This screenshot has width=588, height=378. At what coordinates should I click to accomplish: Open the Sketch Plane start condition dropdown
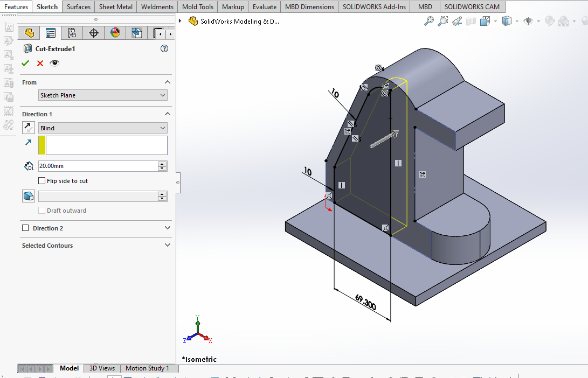click(x=103, y=95)
